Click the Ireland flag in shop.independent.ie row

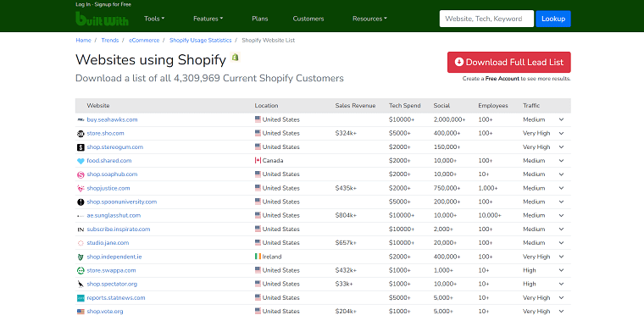point(258,257)
